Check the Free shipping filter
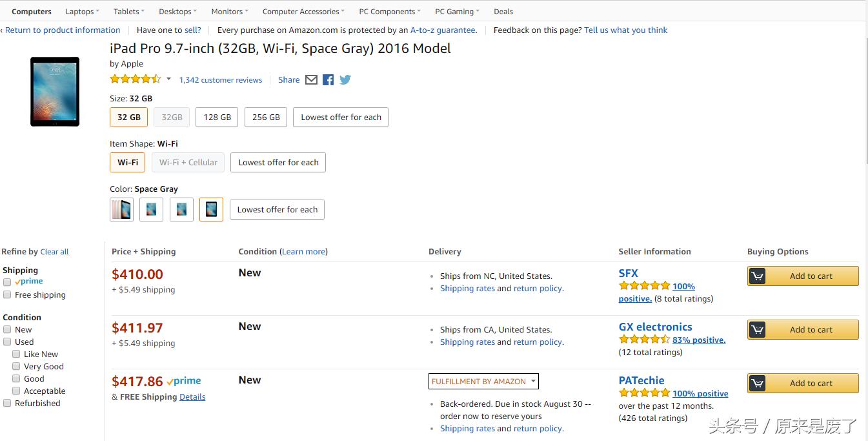The image size is (868, 441). 7,295
